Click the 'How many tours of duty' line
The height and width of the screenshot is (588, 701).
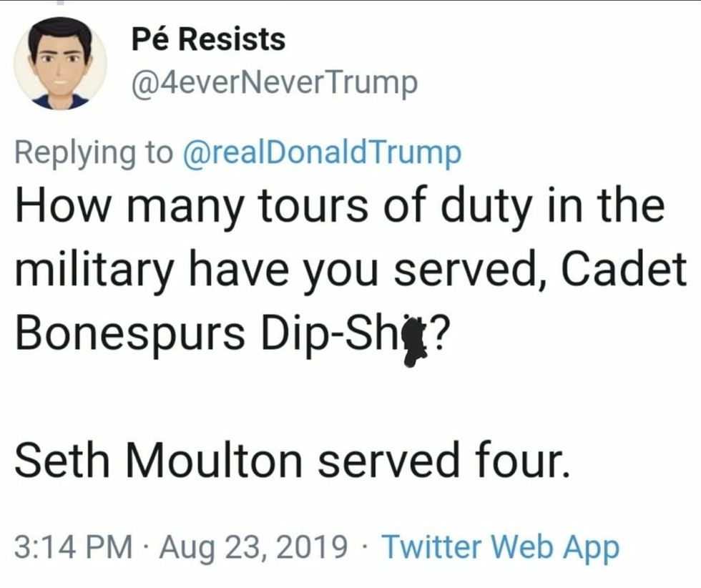coord(339,207)
